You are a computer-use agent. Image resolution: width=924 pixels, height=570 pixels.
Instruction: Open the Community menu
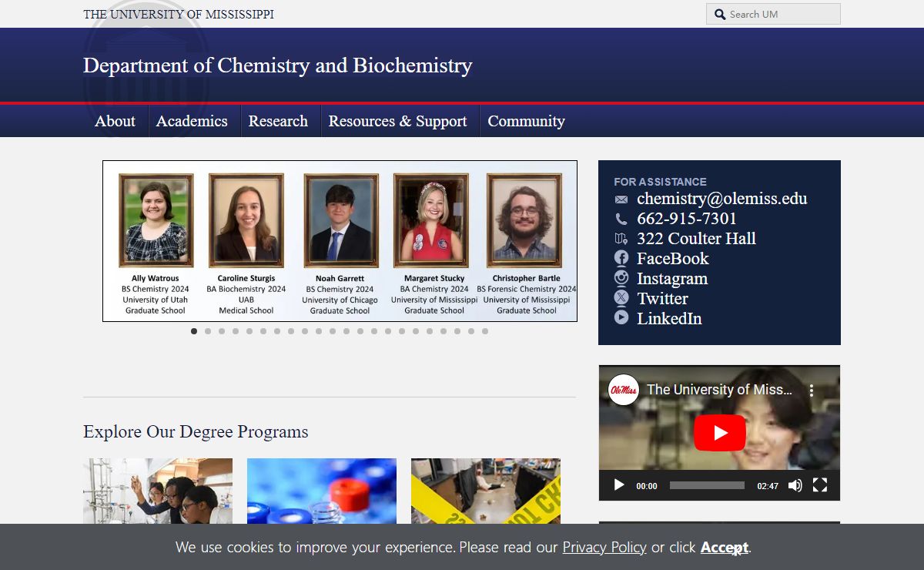point(526,121)
